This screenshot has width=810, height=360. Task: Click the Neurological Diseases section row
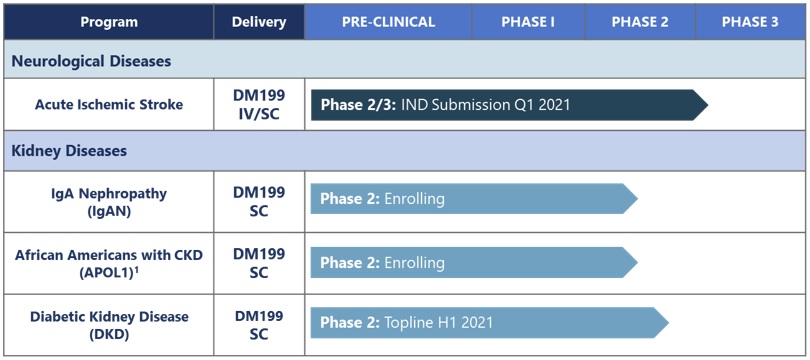click(404, 59)
